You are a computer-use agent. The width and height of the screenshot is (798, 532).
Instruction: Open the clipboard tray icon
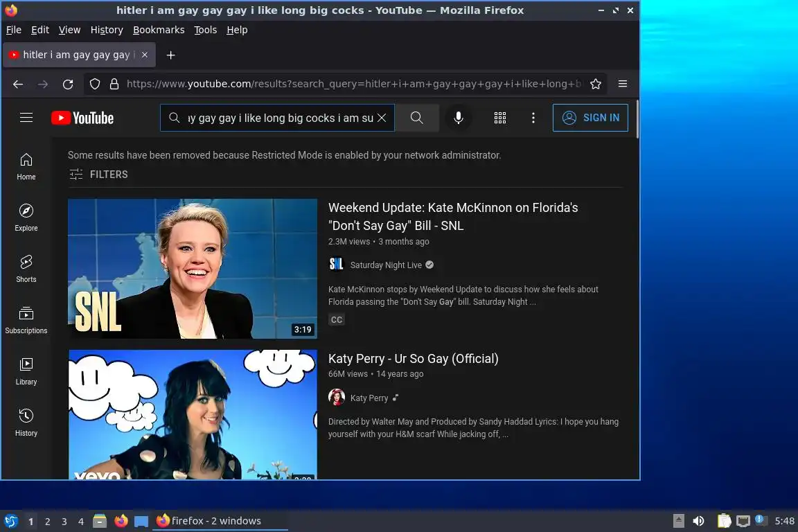click(724, 521)
